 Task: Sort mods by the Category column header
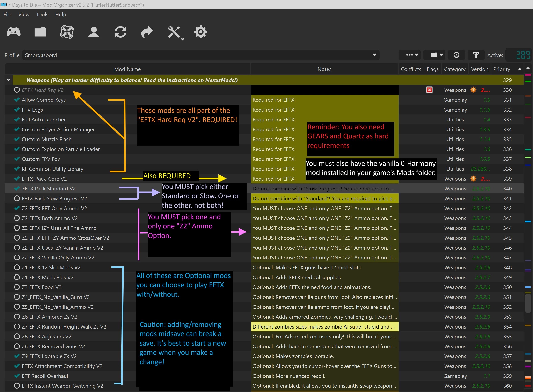click(455, 69)
